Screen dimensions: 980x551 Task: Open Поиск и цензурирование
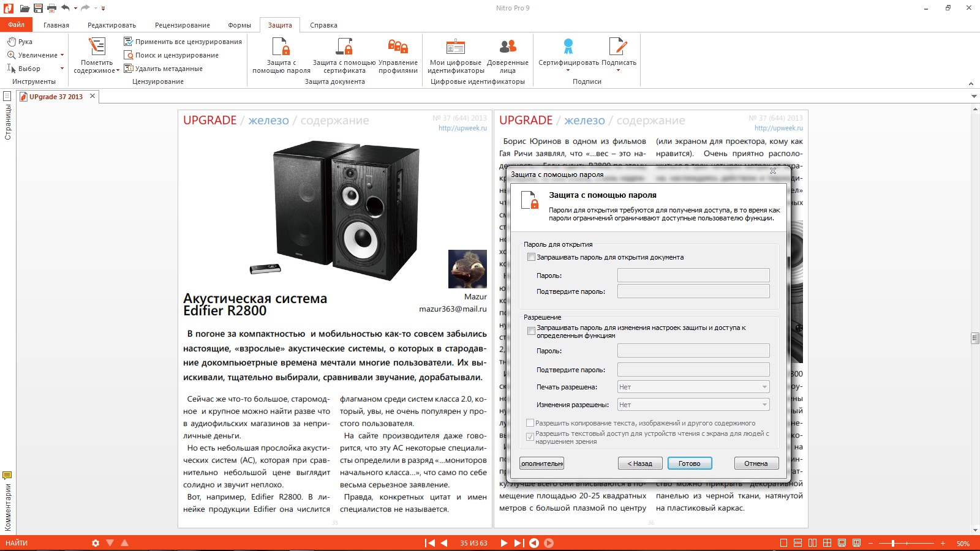point(171,55)
